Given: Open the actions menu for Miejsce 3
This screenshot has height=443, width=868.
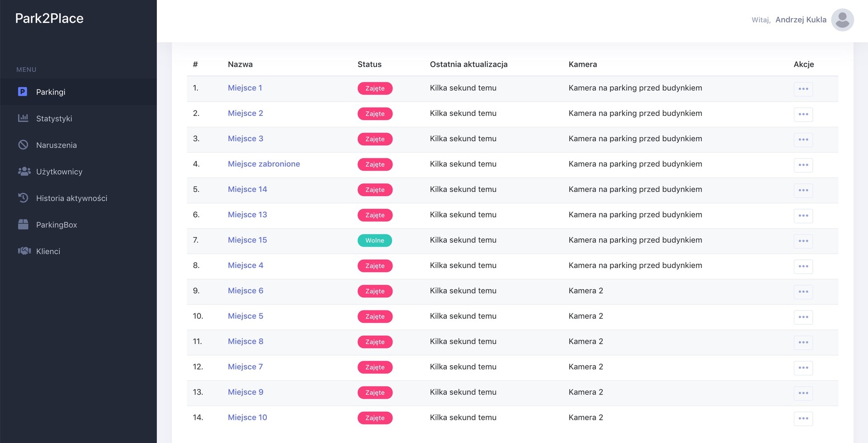Looking at the screenshot, I should pyautogui.click(x=803, y=139).
